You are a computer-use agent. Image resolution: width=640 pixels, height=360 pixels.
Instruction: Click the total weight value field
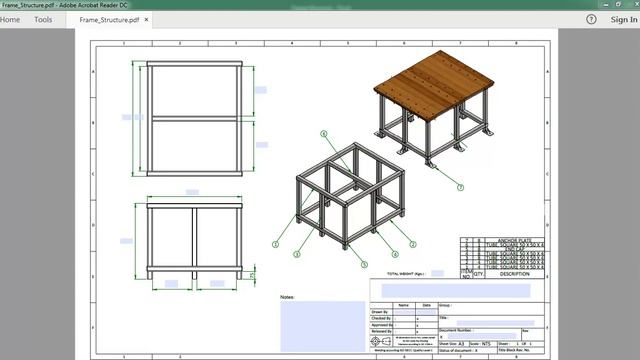pyautogui.click(x=437, y=273)
